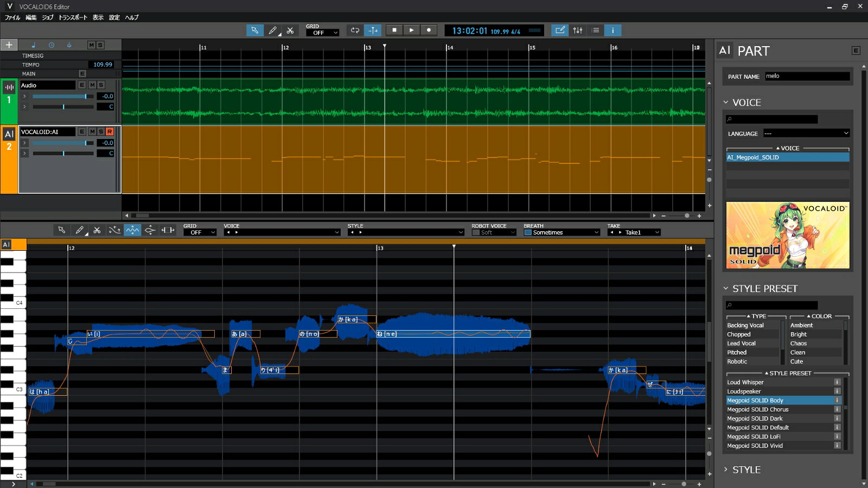The height and width of the screenshot is (488, 868).
Task: Open the LANGUAGE dropdown
Action: pyautogui.click(x=806, y=134)
